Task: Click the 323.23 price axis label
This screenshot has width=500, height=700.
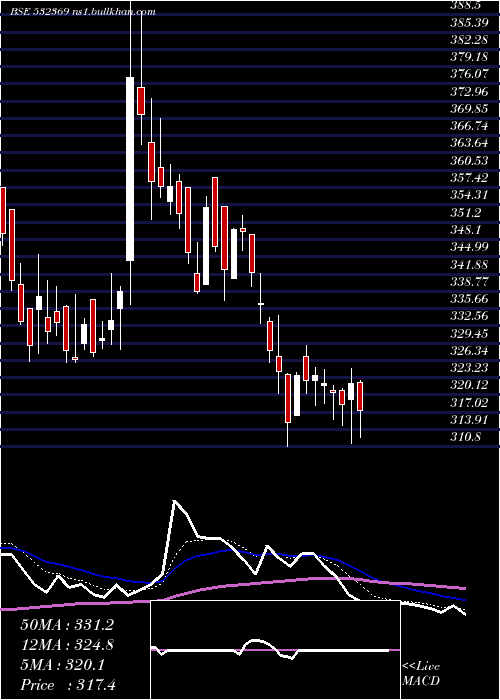Action: (470, 368)
